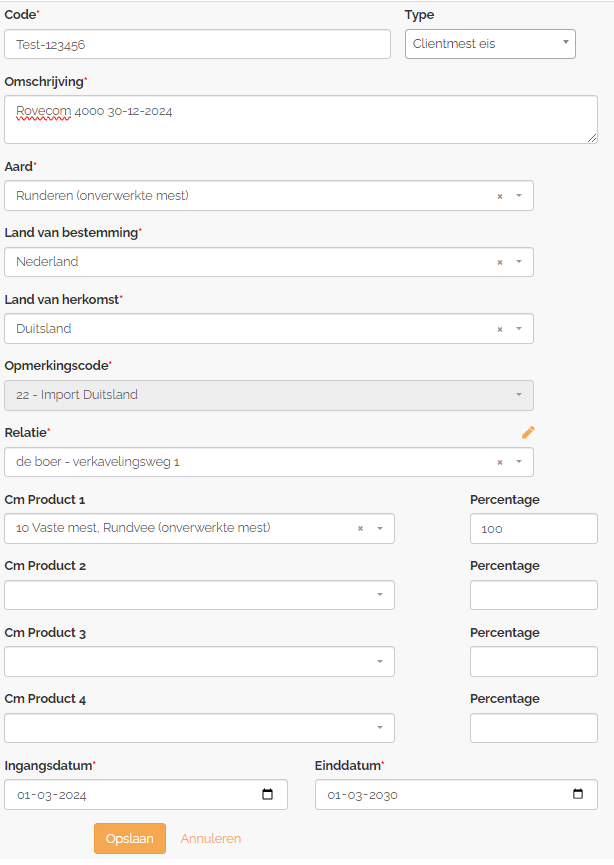
Task: Expand the Aard dropdown arrow
Action: tap(519, 196)
